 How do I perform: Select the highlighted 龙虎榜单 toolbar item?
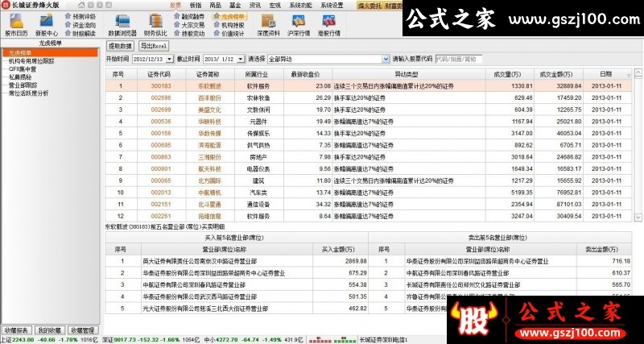coord(229,16)
